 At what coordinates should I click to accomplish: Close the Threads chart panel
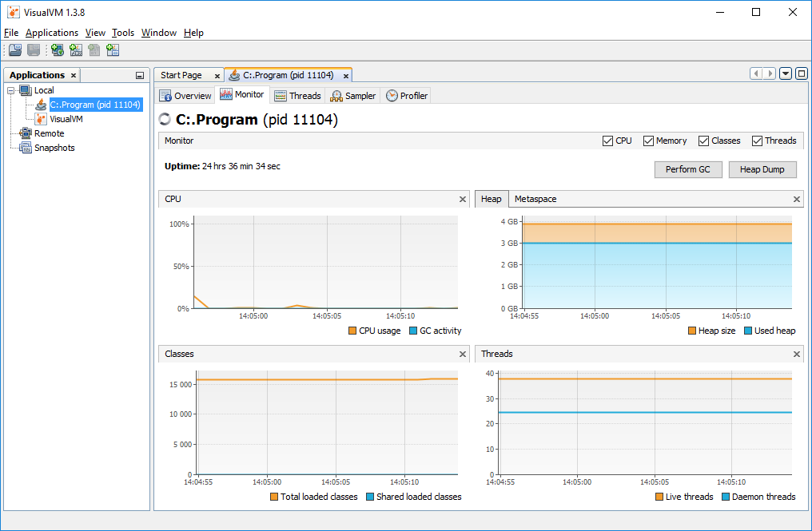click(x=797, y=354)
